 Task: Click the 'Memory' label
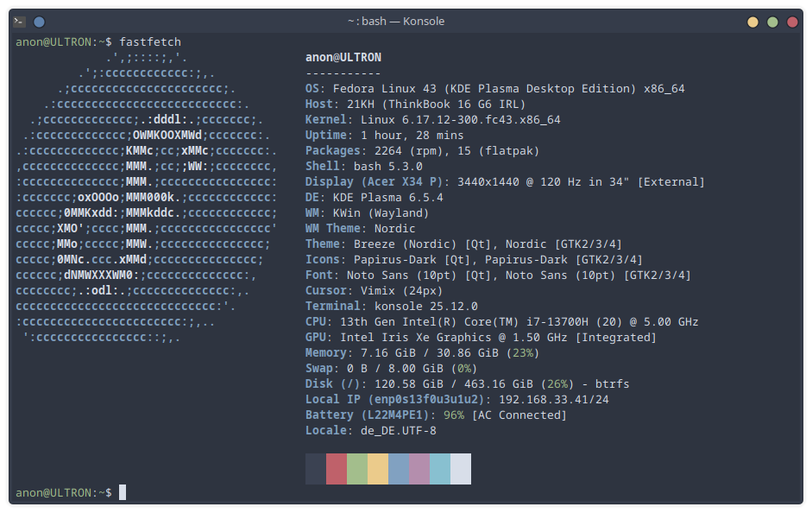point(325,353)
